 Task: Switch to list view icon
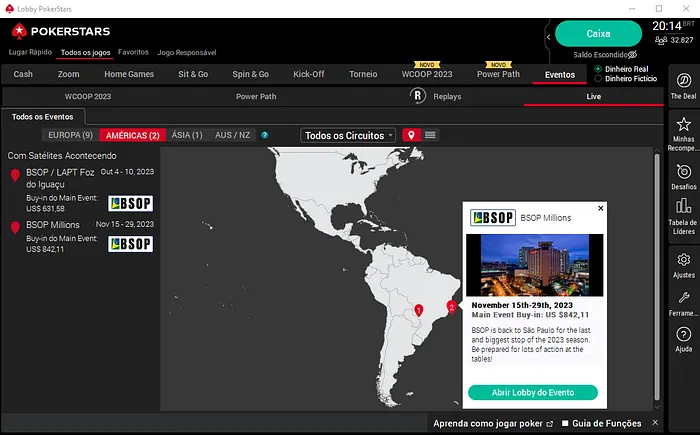click(430, 135)
